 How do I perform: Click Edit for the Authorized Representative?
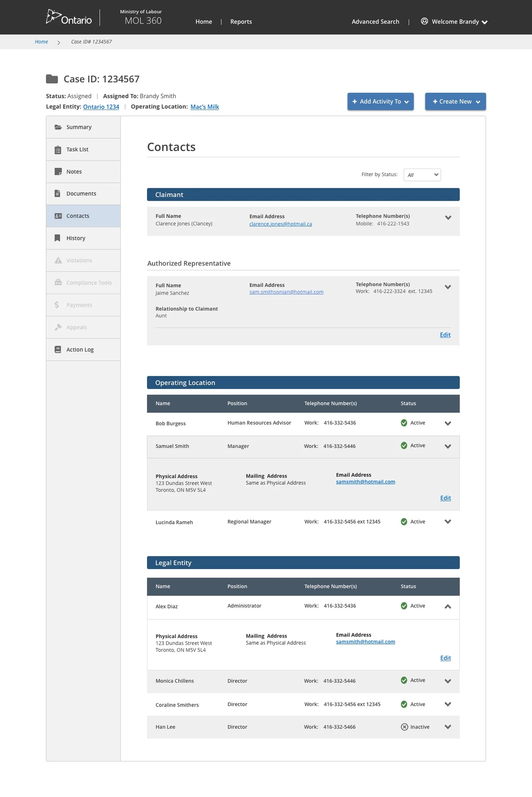point(445,335)
